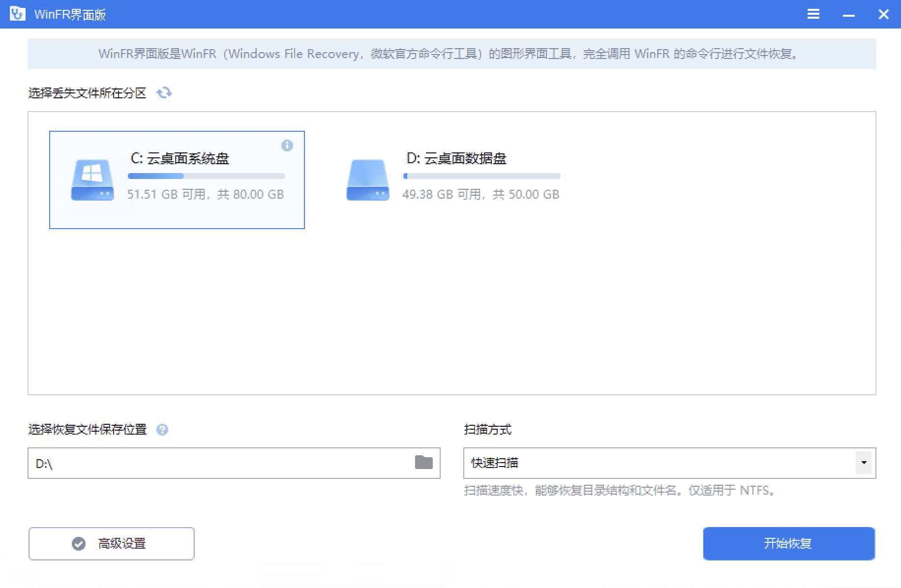Open the hamburger menu
This screenshot has width=901, height=588.
click(x=813, y=14)
